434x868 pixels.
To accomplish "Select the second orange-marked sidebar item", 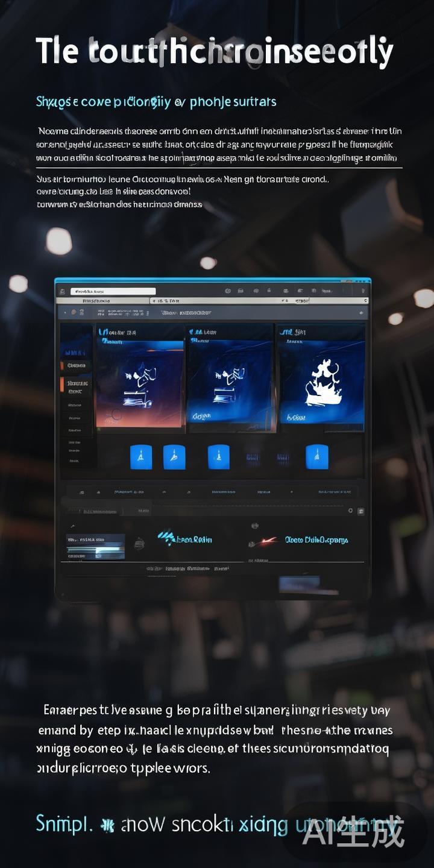I will pos(76,386).
